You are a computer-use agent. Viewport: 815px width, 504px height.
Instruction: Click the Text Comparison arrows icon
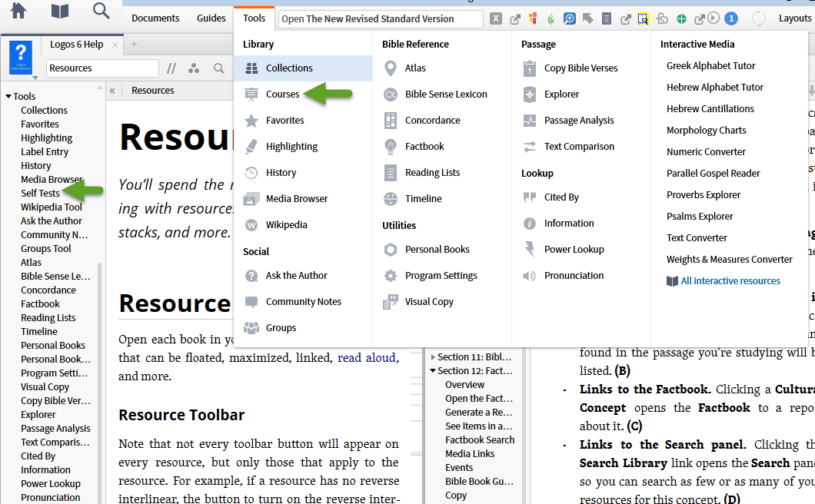point(530,147)
